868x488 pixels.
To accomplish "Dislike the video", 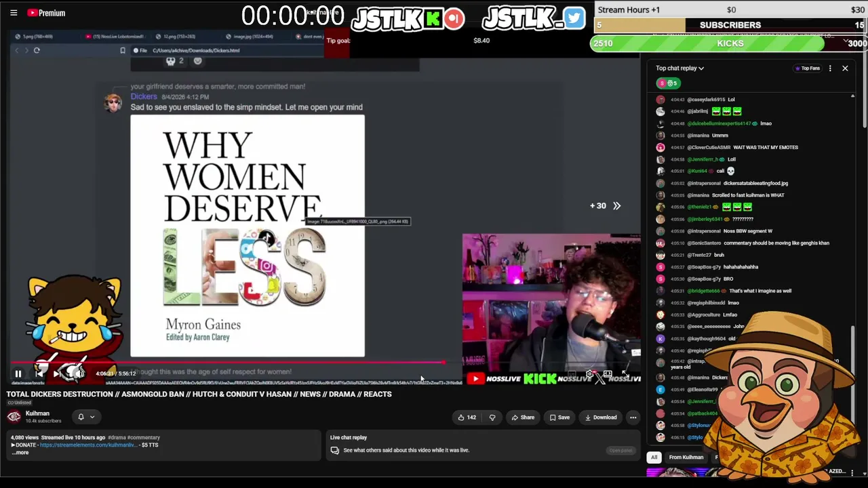I will (x=492, y=418).
